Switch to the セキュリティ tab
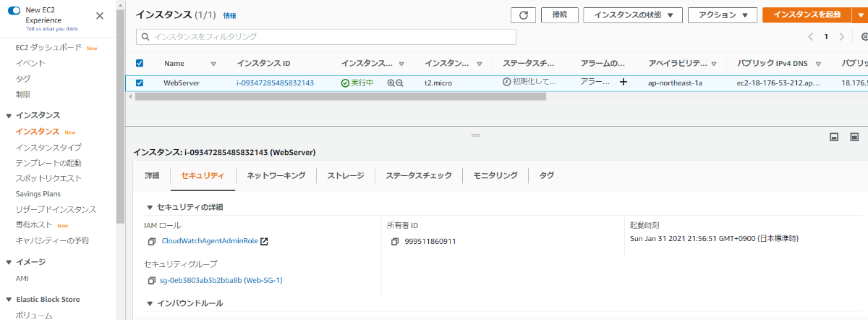Viewport: 868px width, 320px height. 203,175
